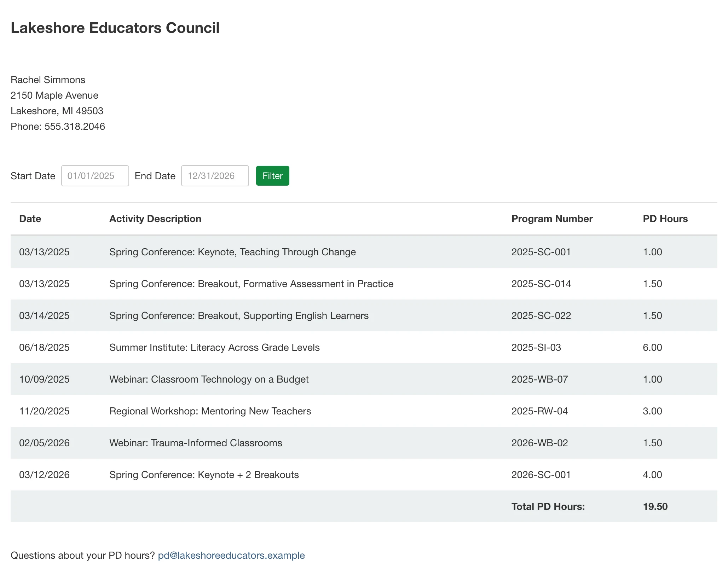Click the 4.00 PD hours value

653,475
